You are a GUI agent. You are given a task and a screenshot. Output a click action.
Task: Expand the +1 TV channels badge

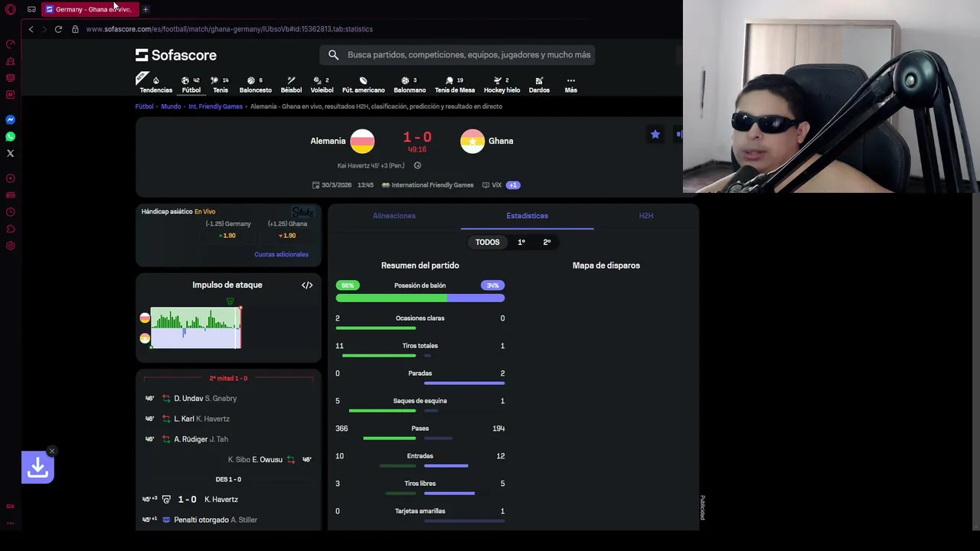(513, 185)
